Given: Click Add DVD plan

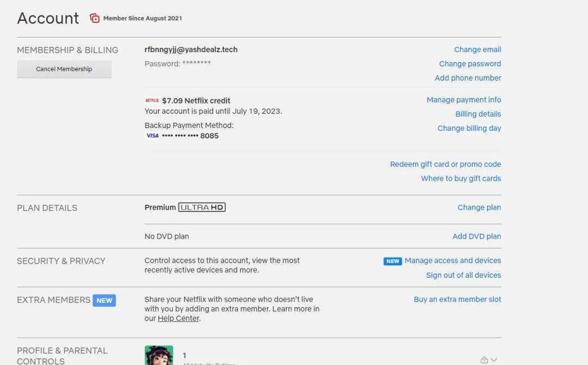Looking at the screenshot, I should click(476, 236).
